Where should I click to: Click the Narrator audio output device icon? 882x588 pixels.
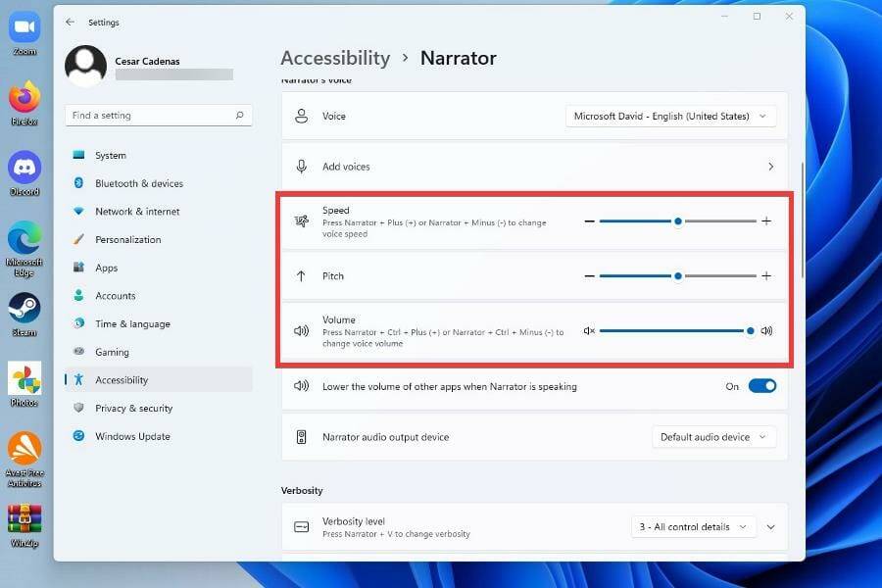coord(301,436)
